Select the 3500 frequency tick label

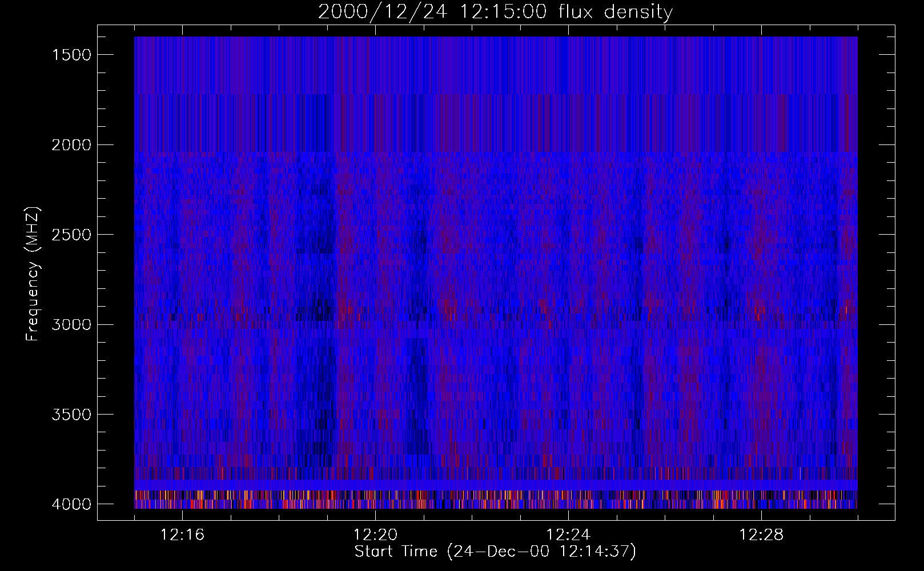point(71,415)
